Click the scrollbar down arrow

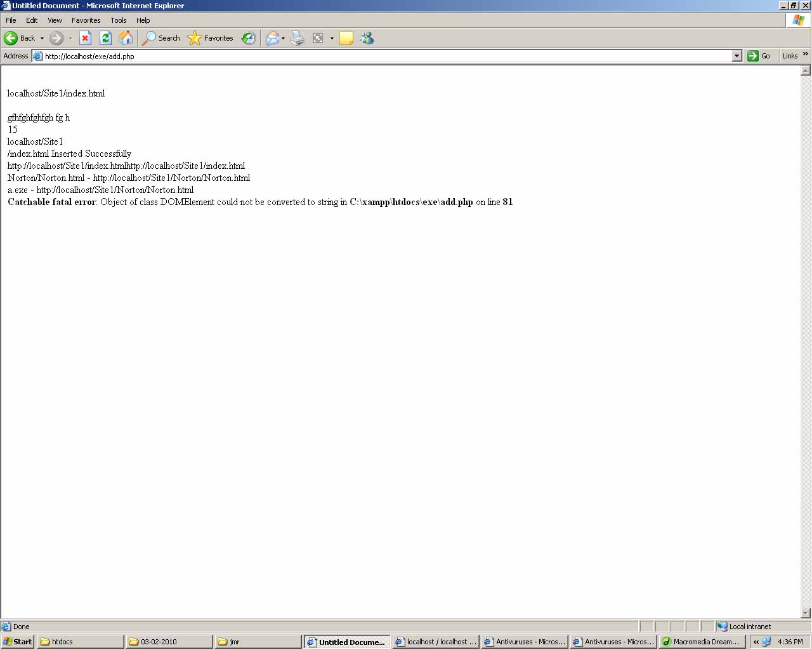click(806, 613)
